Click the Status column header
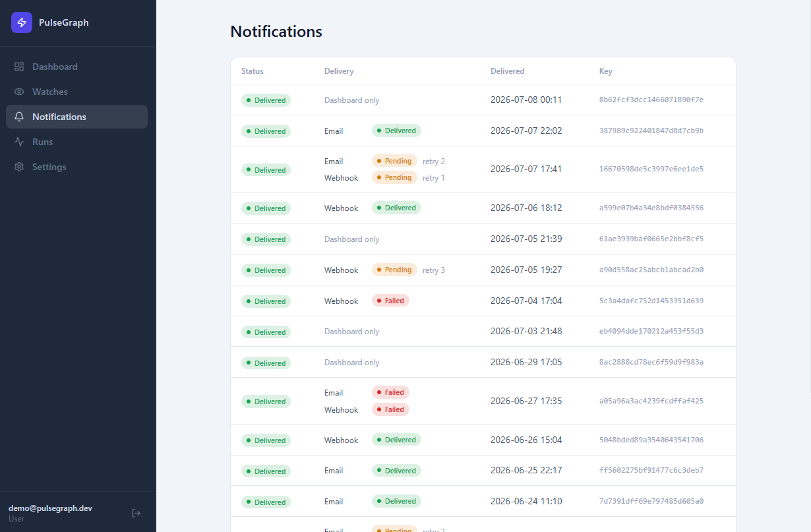The width and height of the screenshot is (811, 532). 253,71
